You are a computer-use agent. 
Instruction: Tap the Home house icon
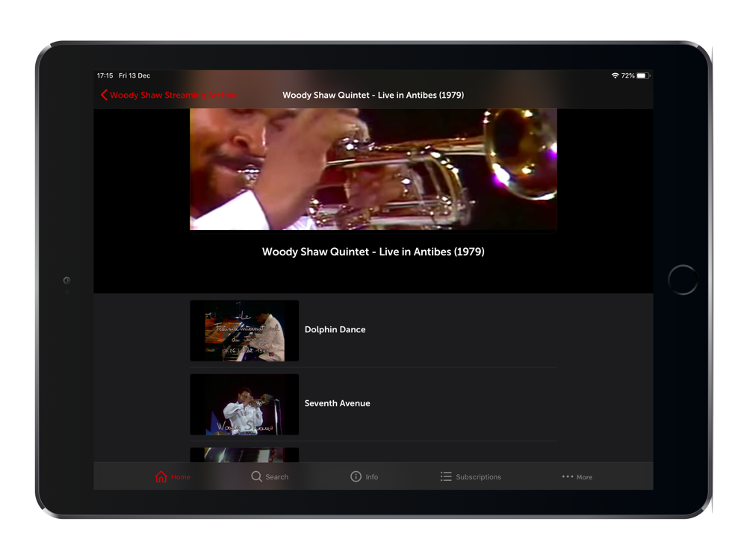[x=161, y=476]
